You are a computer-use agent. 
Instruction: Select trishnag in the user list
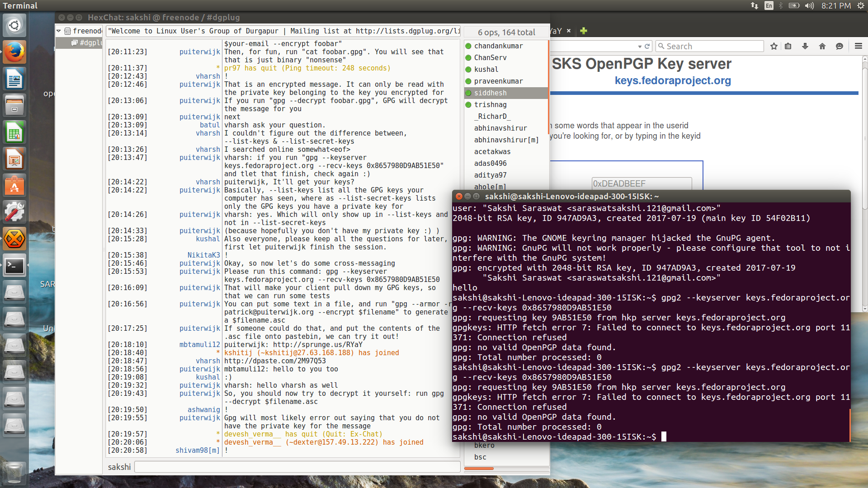click(x=506, y=104)
